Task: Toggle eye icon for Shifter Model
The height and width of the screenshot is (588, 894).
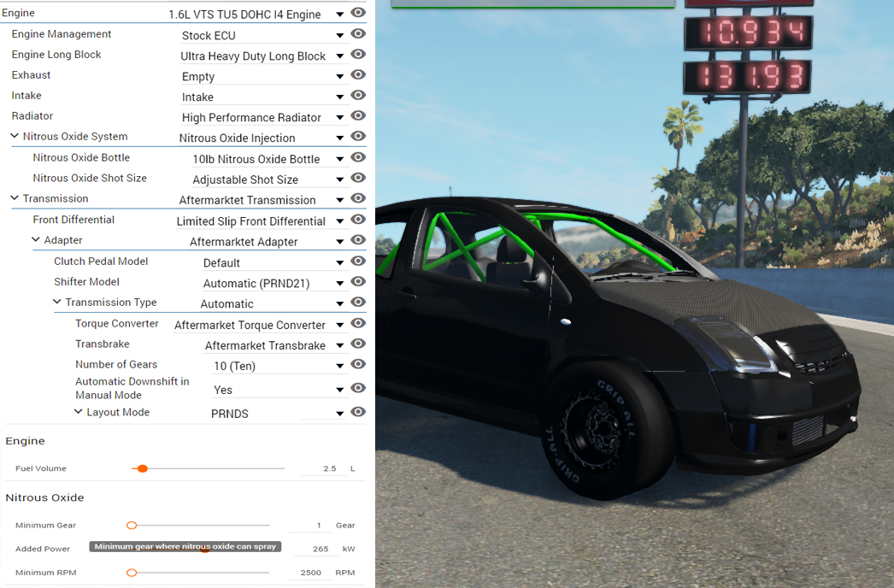Action: click(x=358, y=282)
